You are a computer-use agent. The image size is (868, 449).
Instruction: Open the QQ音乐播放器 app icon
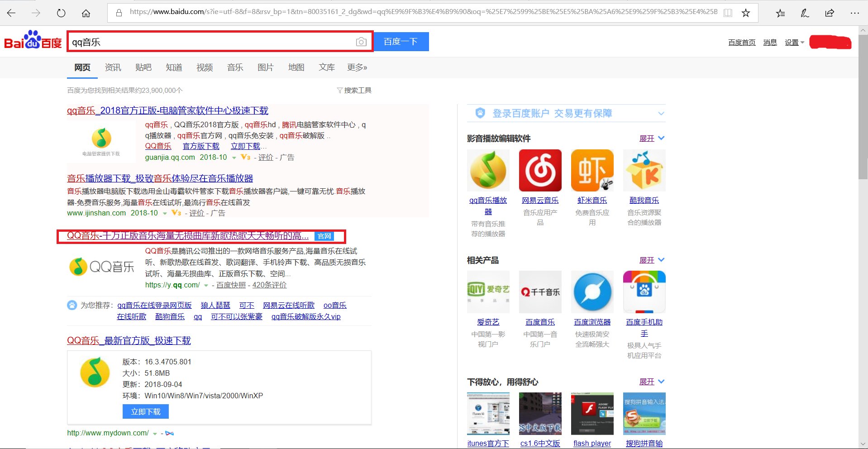(x=488, y=171)
